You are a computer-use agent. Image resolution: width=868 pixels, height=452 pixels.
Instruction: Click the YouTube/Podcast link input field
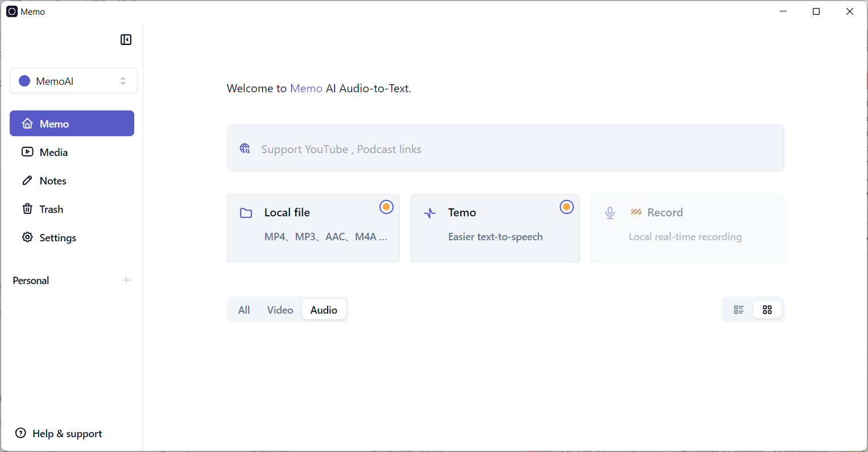tap(505, 148)
